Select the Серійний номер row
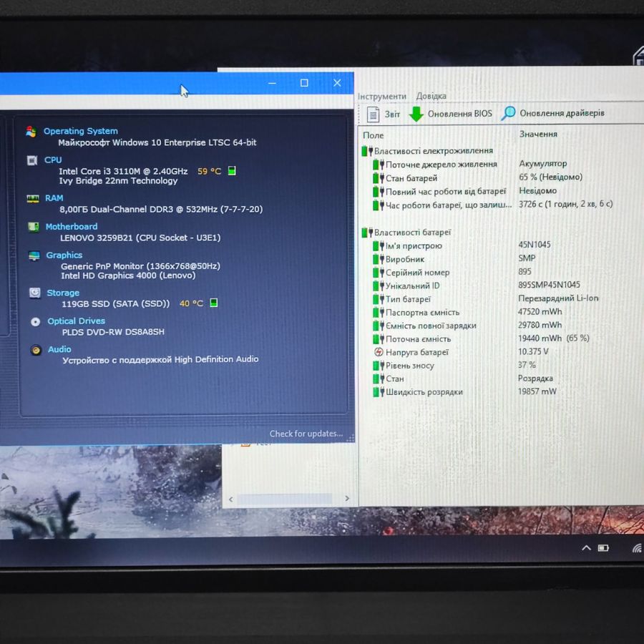The width and height of the screenshot is (644, 644). tap(452, 272)
